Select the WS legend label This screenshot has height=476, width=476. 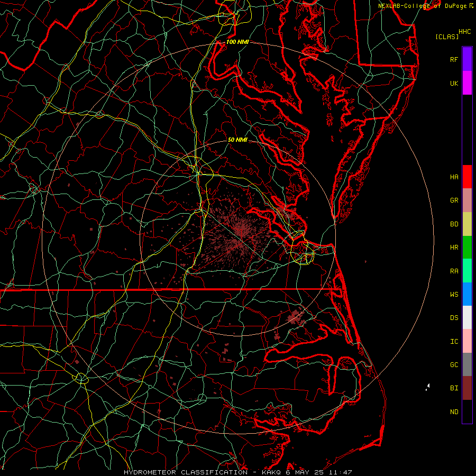point(454,295)
